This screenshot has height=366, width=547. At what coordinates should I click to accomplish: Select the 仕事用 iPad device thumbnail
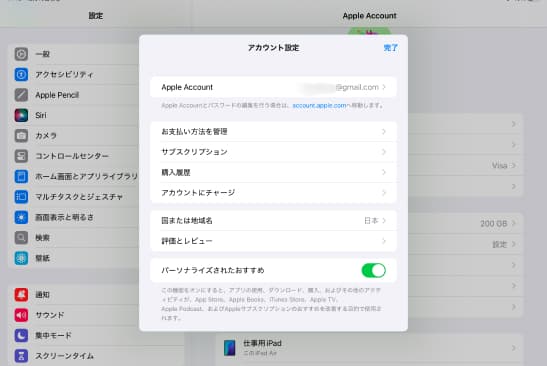point(230,348)
